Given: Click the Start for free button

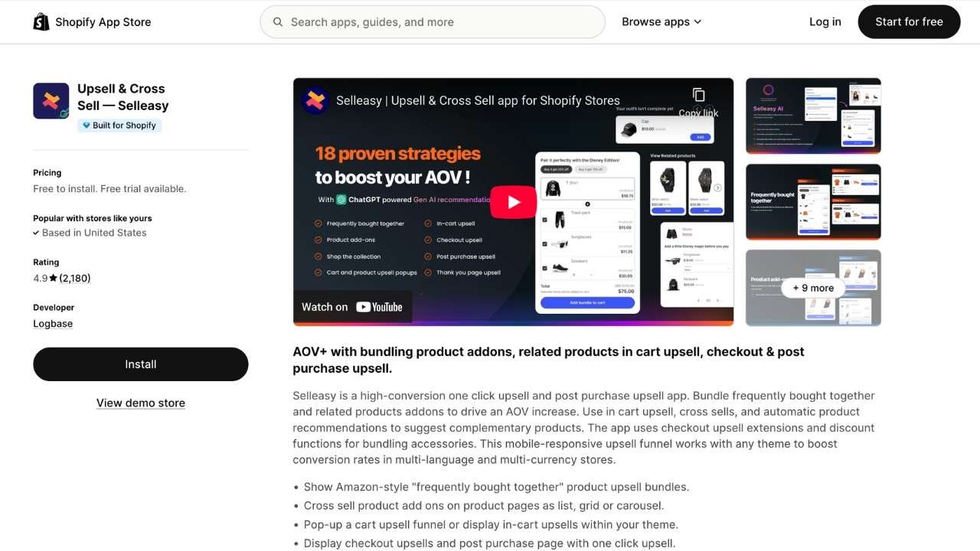Looking at the screenshot, I should [x=909, y=21].
